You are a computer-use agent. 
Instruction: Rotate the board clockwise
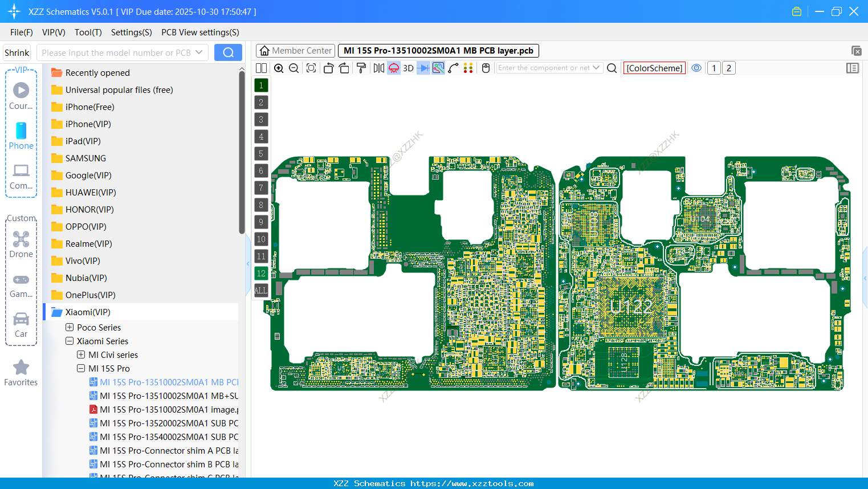(x=344, y=68)
